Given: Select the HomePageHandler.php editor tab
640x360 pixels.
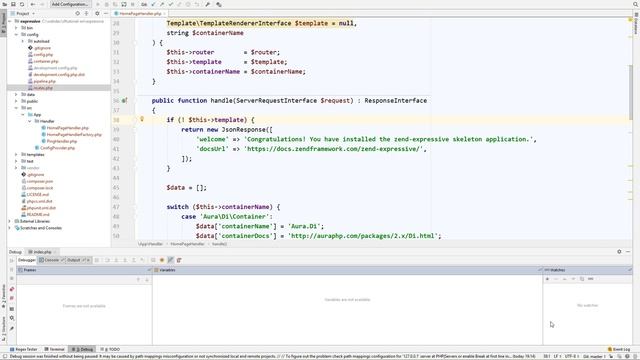Looking at the screenshot, I should 139,13.
